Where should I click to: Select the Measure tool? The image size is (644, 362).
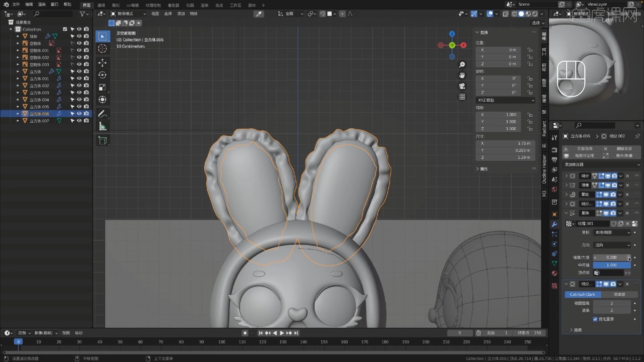(103, 126)
